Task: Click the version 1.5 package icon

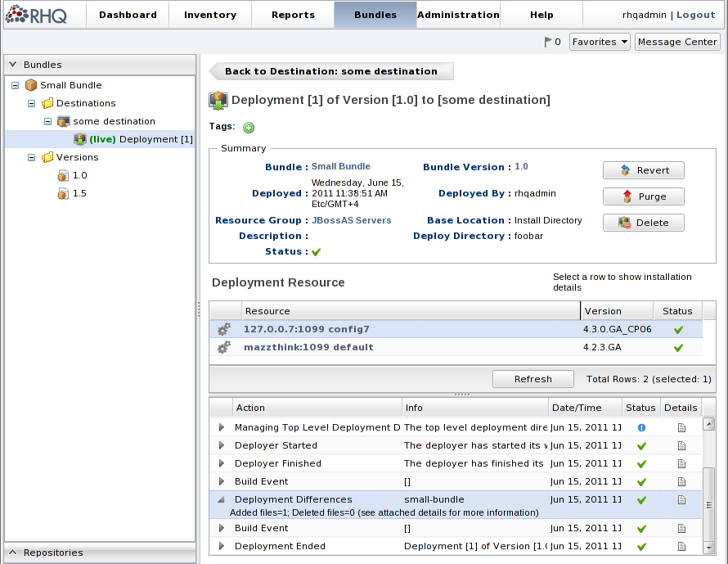Action: coord(63,194)
